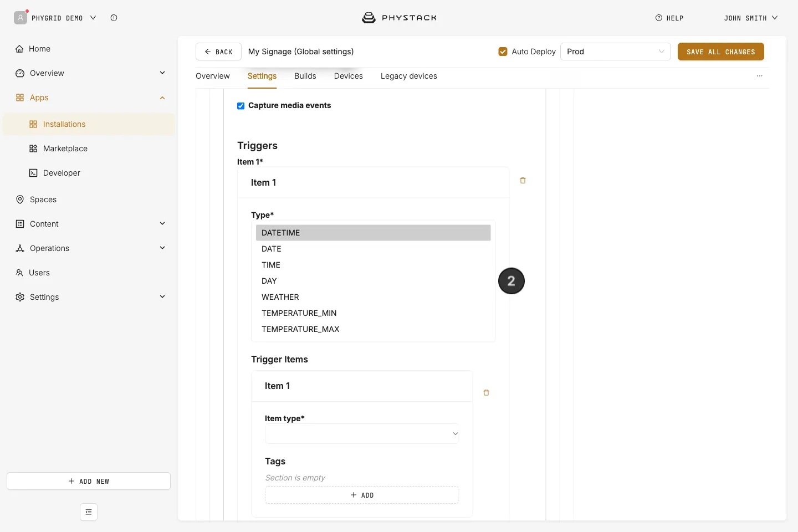Click the Help question mark icon
Screen dimensions: 798x532
pos(659,18)
